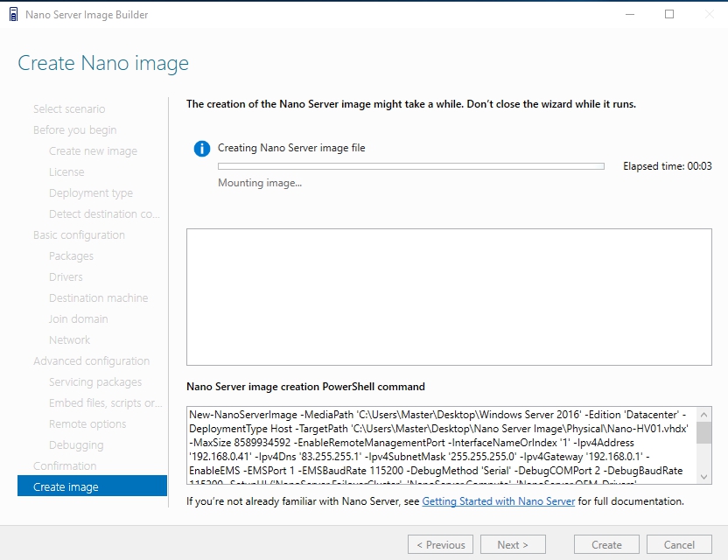728x560 pixels.
Task: Open Getting Started with Nano Server link
Action: [498, 501]
